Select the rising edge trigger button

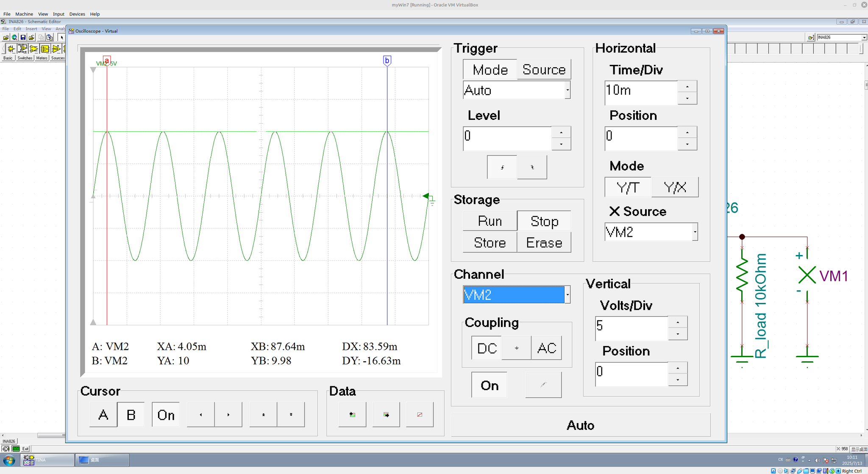502,167
